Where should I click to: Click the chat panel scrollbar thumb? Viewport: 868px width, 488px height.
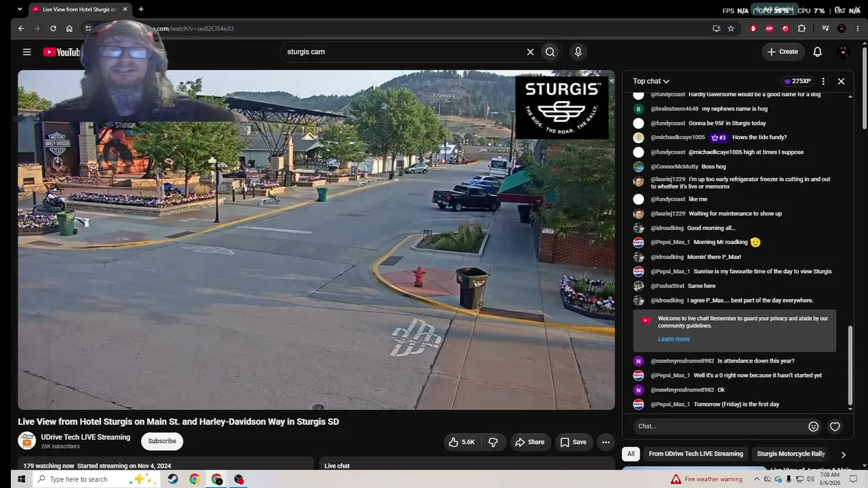click(x=850, y=365)
